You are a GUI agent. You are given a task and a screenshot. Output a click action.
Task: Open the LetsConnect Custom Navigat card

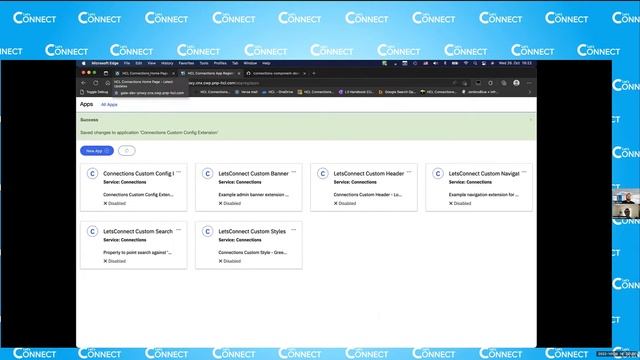tap(479, 187)
